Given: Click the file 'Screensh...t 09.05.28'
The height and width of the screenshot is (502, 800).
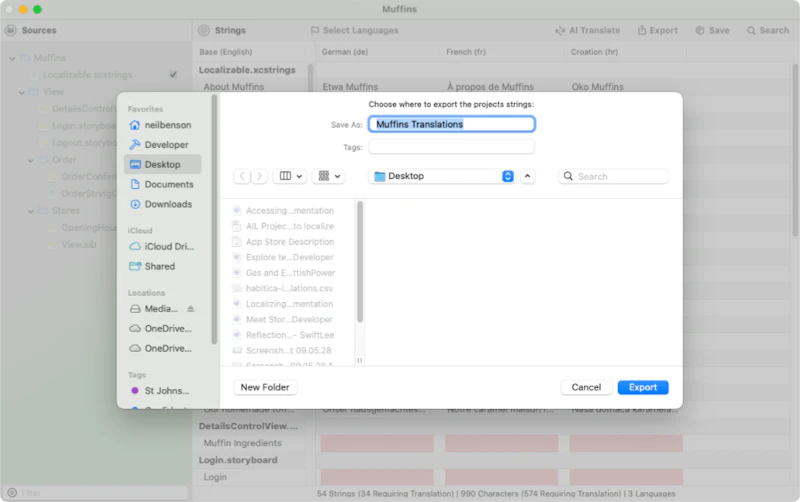Looking at the screenshot, I should pos(288,350).
